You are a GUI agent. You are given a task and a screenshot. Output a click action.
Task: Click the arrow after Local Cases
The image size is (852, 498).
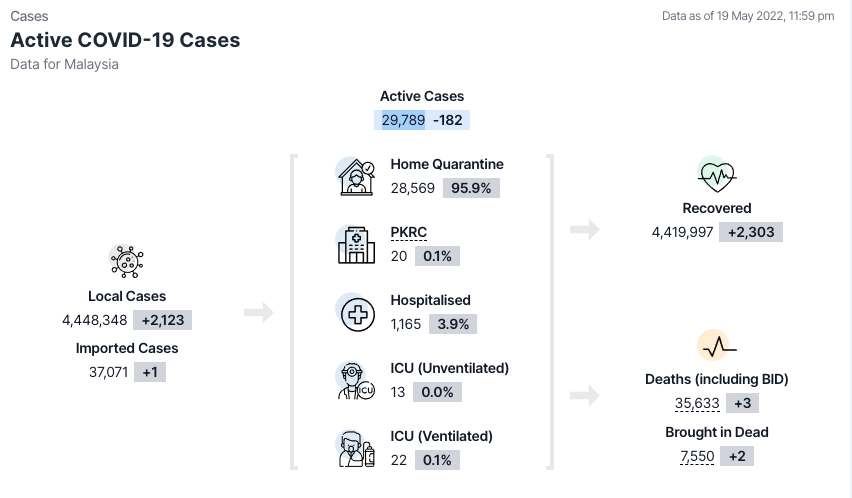click(x=258, y=313)
